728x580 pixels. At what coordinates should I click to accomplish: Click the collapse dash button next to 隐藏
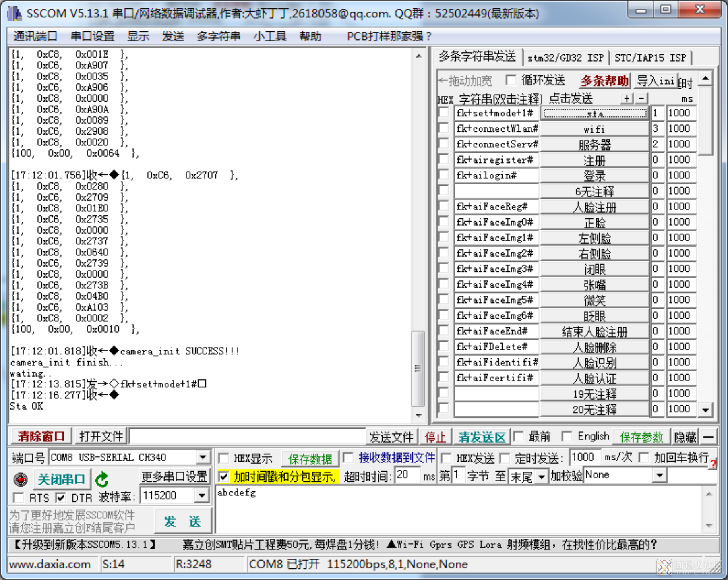coord(709,437)
